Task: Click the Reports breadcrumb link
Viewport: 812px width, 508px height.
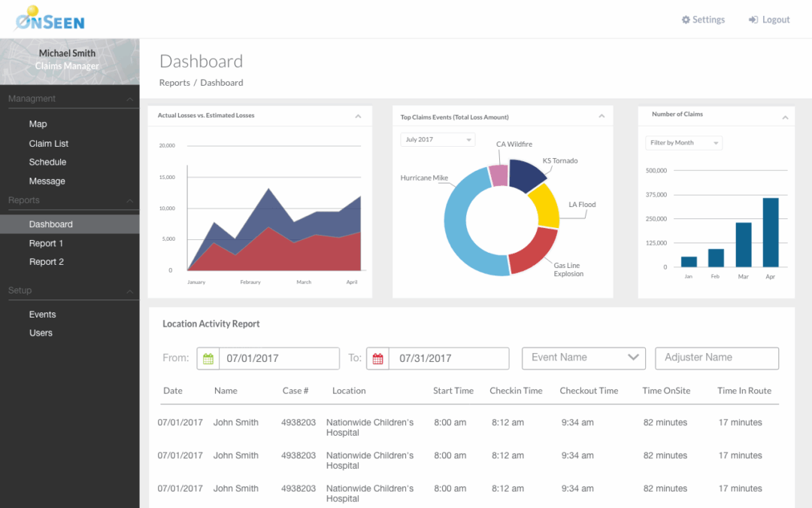Action: tap(174, 83)
